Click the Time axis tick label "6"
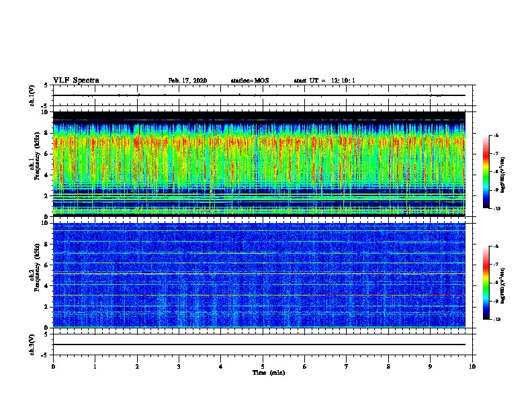Viewport: 532px width, 411px height. (x=305, y=367)
